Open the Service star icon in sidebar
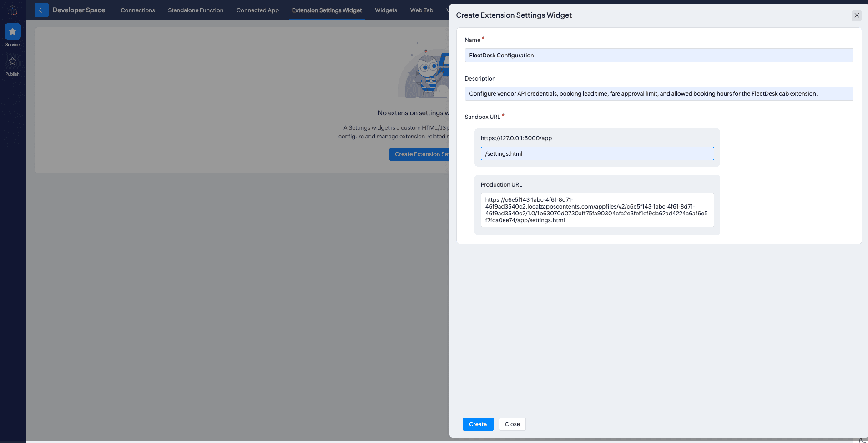The height and width of the screenshot is (443, 868). (x=13, y=31)
